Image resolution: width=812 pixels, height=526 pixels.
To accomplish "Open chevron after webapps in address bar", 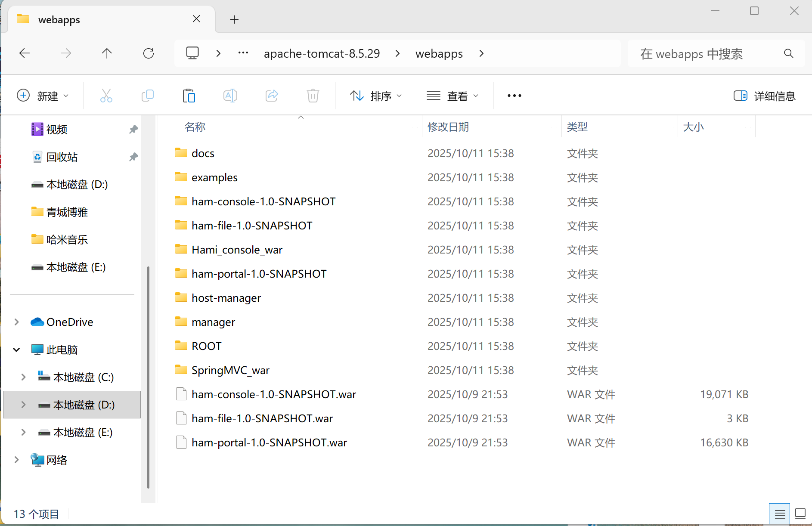I will point(481,53).
